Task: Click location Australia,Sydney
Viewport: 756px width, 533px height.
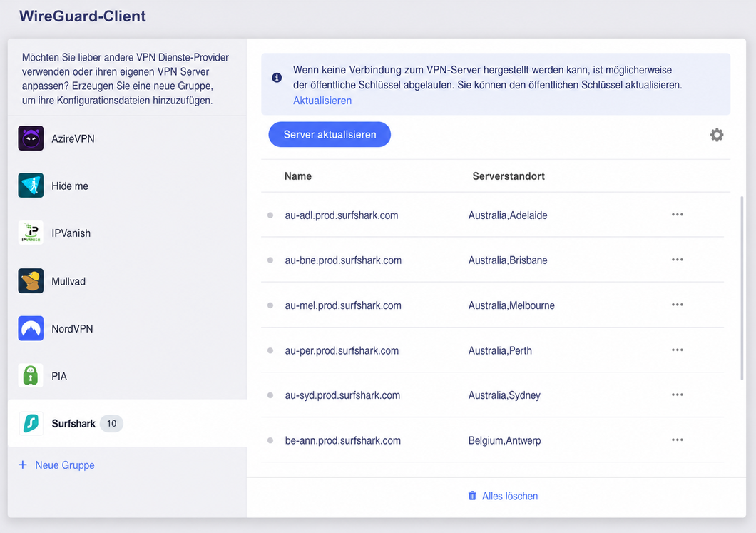Action: coord(504,395)
